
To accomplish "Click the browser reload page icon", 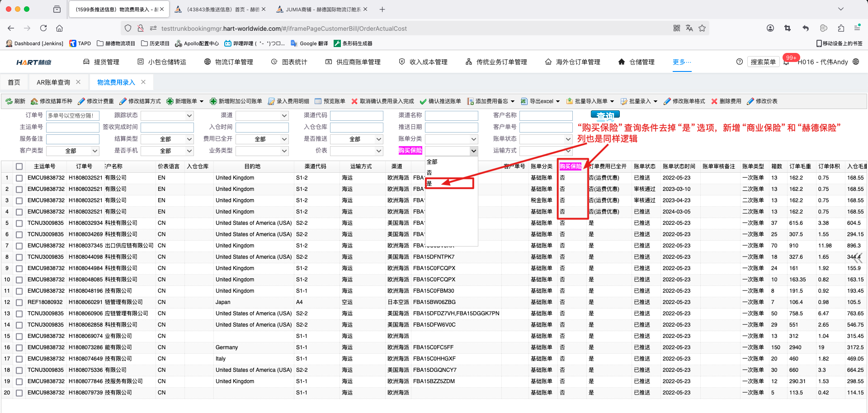I will (x=43, y=28).
